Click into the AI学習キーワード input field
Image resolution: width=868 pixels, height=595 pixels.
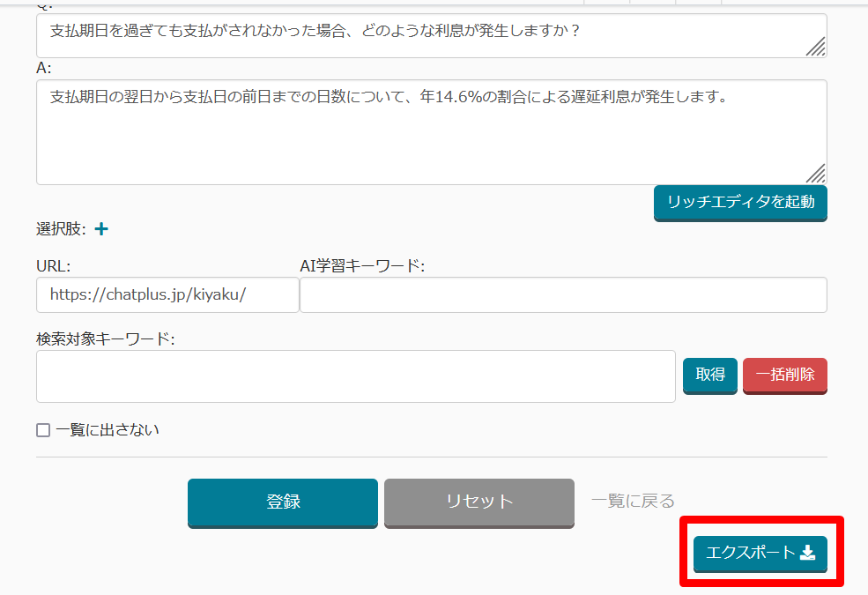pos(563,294)
